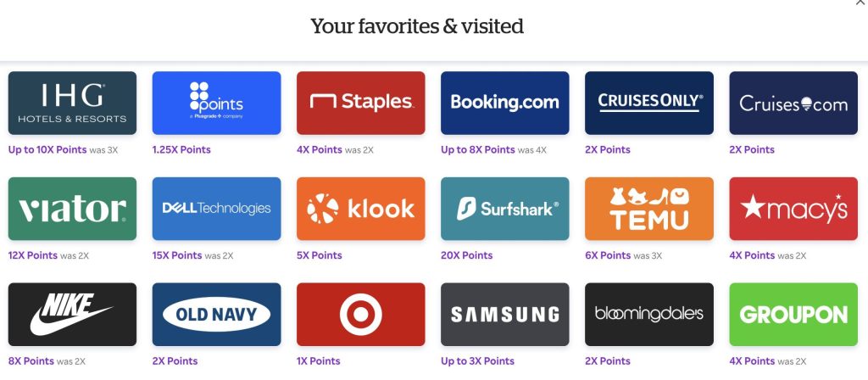The width and height of the screenshot is (868, 380).
Task: Open the Temu store tile
Action: 649,209
